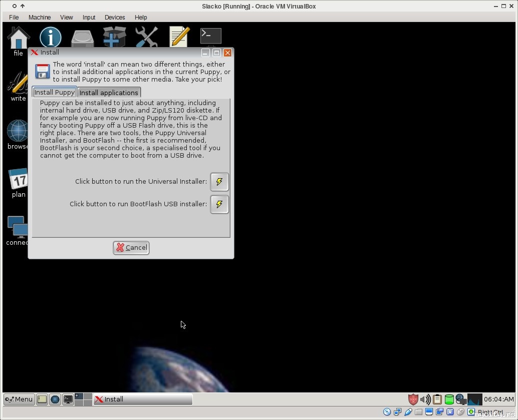
Task: Open the Help menu
Action: pyautogui.click(x=141, y=17)
